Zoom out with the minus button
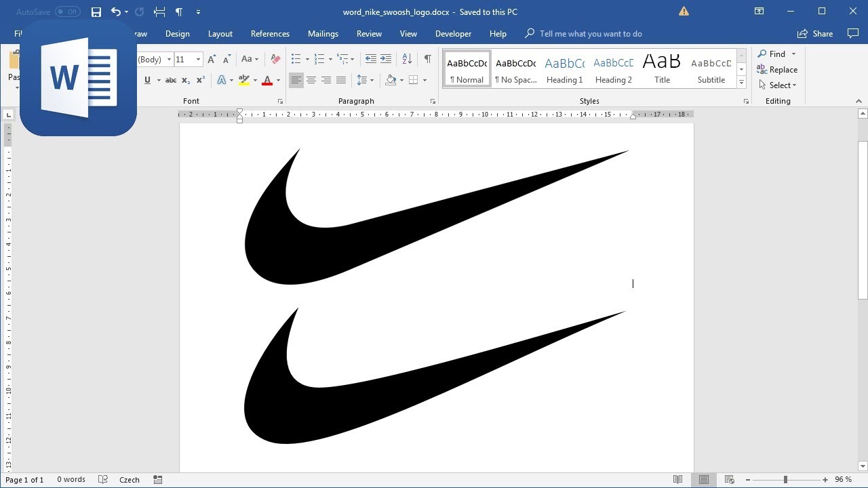The image size is (868, 488). pyautogui.click(x=748, y=480)
